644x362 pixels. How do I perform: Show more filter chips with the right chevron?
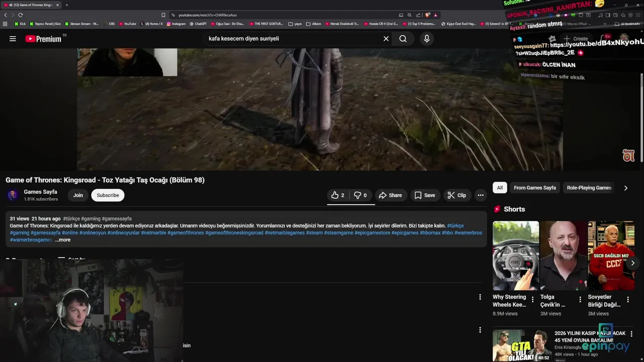point(625,188)
